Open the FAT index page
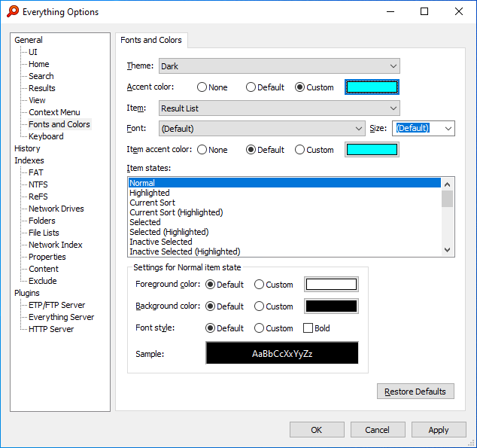The image size is (477, 448). coord(36,172)
